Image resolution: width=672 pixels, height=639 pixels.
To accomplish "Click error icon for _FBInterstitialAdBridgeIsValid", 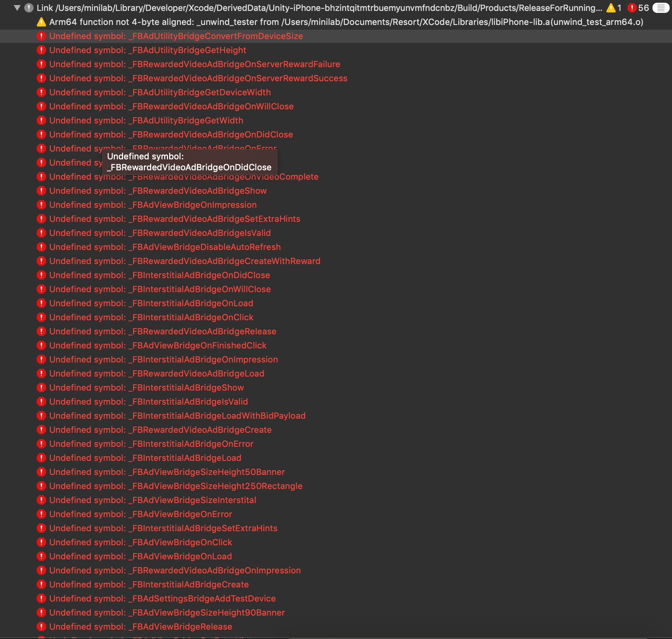I will click(x=41, y=402).
